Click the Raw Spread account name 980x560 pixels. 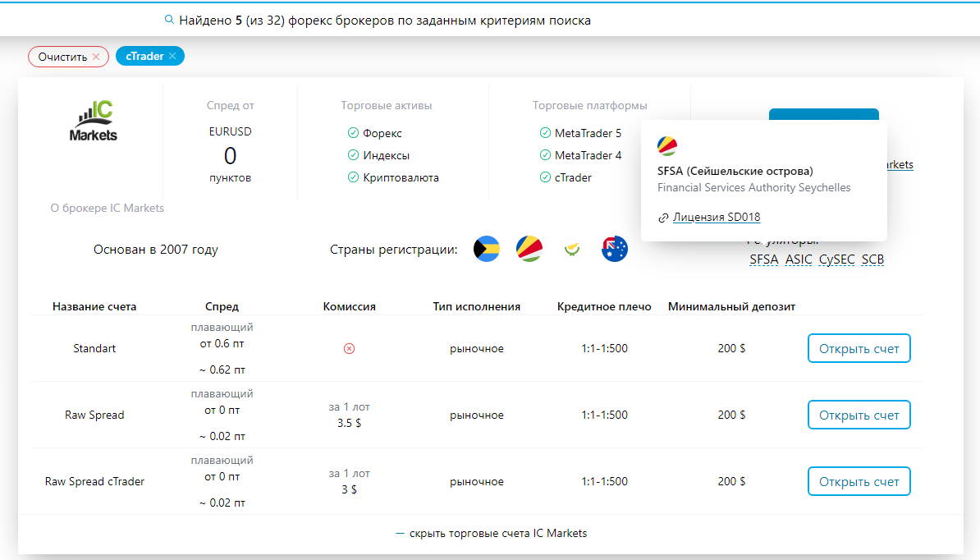(x=94, y=415)
